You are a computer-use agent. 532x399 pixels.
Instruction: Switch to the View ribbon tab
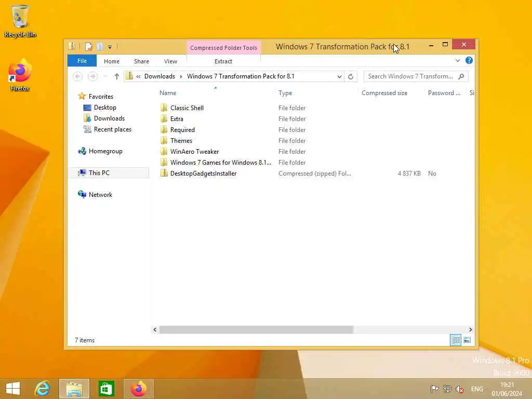170,61
